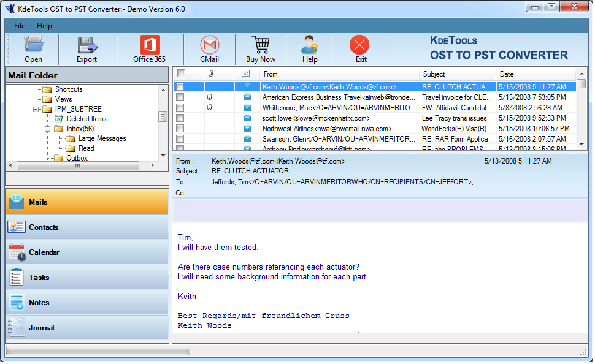Open the Buy Now shopping cart icon
The width and height of the screenshot is (595, 364).
tap(261, 45)
